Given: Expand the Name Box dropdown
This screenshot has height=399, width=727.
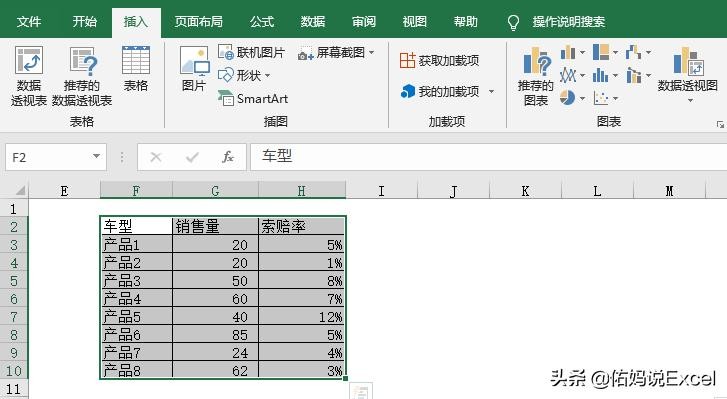Looking at the screenshot, I should click(96, 157).
